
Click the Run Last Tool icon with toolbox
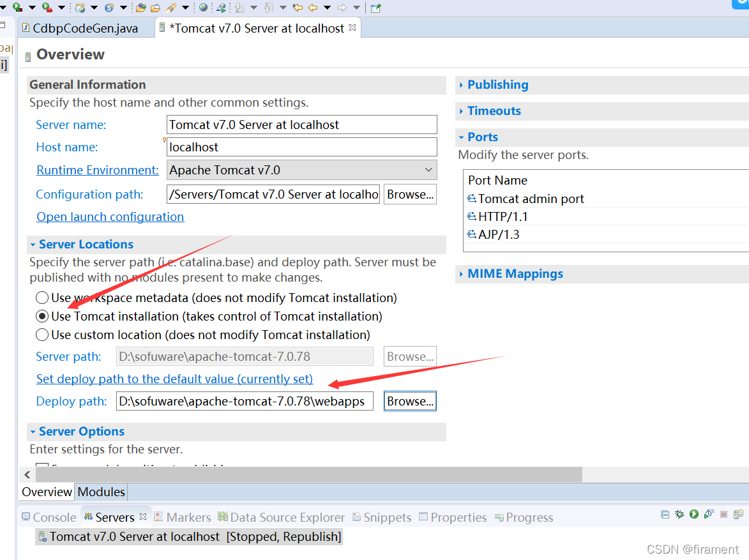pos(47,7)
